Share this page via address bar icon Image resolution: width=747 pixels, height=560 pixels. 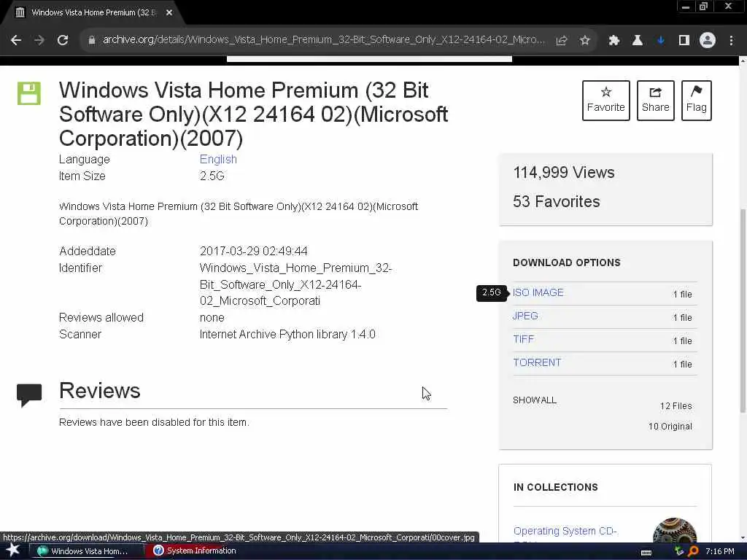pos(562,41)
